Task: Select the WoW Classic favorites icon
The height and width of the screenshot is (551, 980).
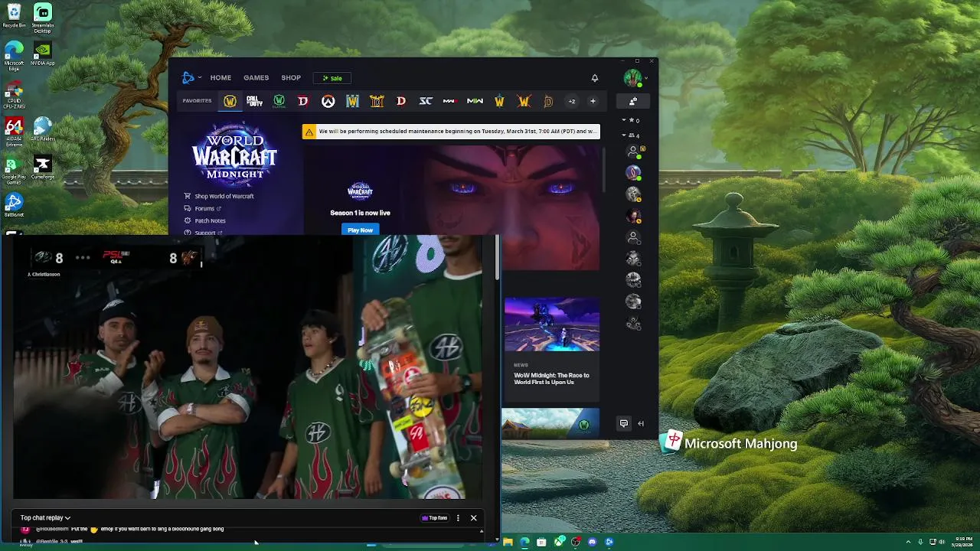Action: point(279,101)
